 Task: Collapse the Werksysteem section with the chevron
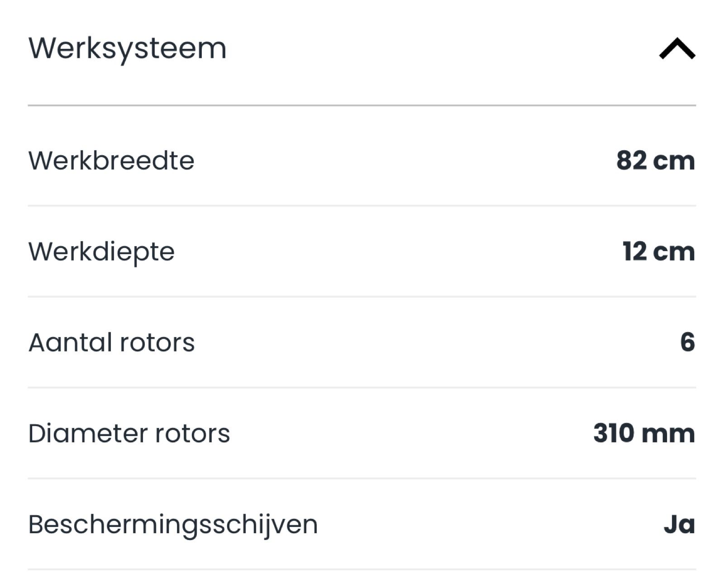[677, 48]
